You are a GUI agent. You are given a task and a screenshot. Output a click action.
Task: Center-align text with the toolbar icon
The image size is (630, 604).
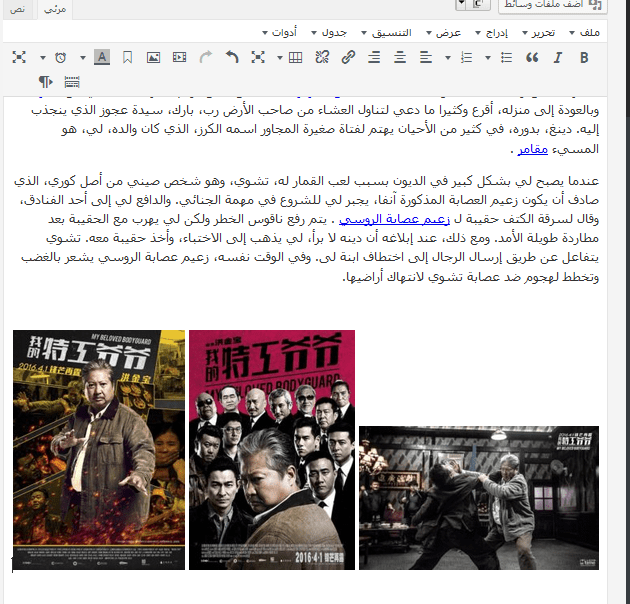pos(400,57)
